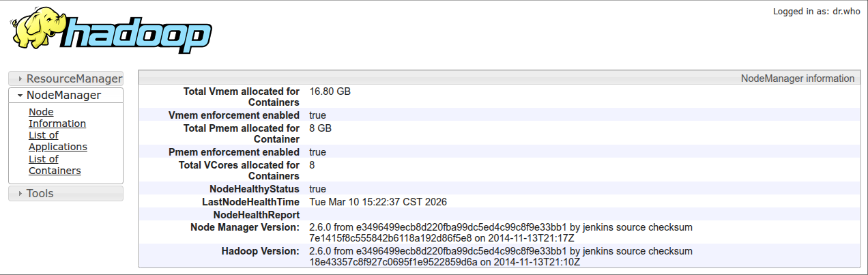Select the 8 GB Pmem value
868x275 pixels.
coord(321,128)
